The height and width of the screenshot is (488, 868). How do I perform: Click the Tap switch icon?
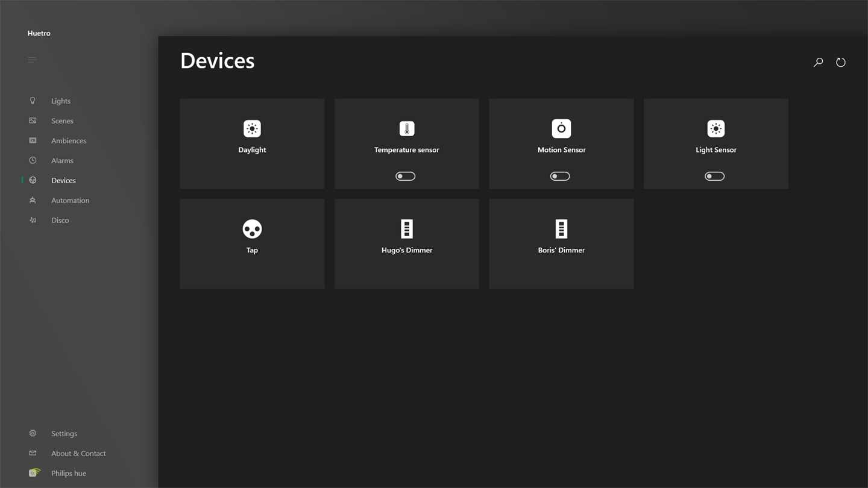point(252,229)
